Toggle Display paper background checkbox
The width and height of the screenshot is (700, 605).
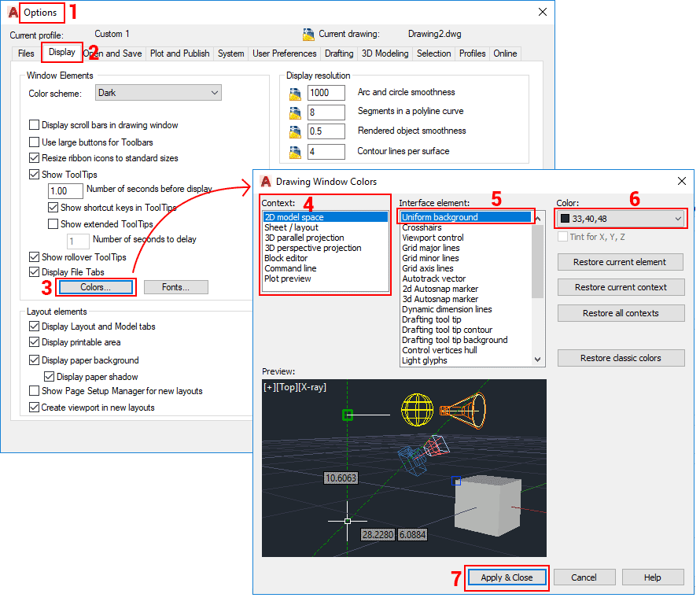pyautogui.click(x=34, y=360)
